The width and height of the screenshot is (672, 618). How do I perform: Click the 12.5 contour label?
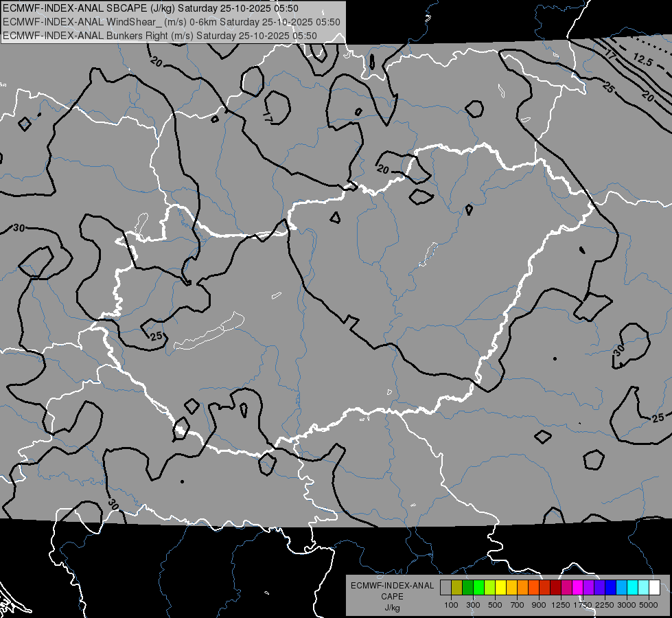click(x=642, y=60)
